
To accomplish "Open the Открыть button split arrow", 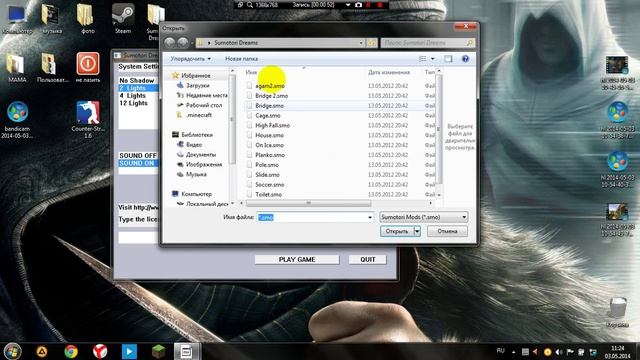I will click(x=417, y=231).
